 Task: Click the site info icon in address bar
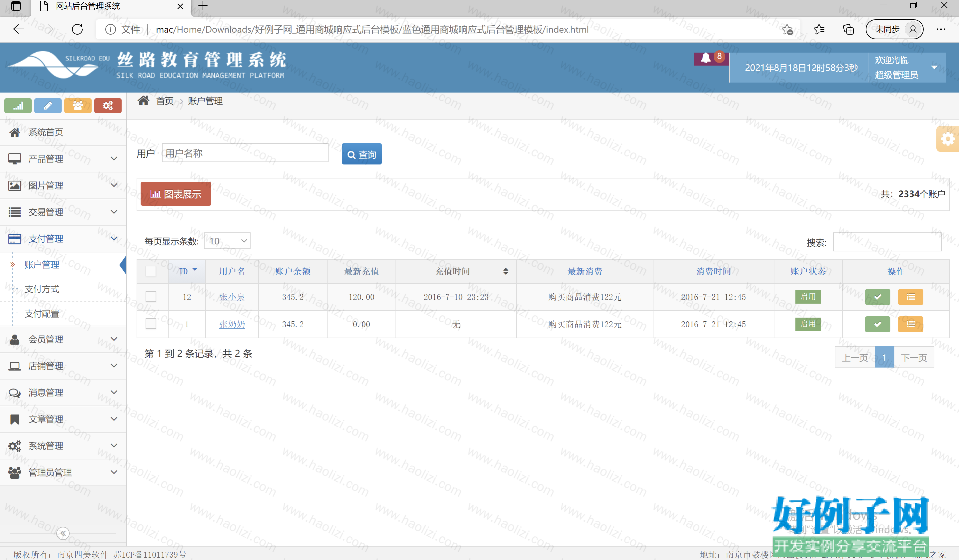tap(110, 29)
